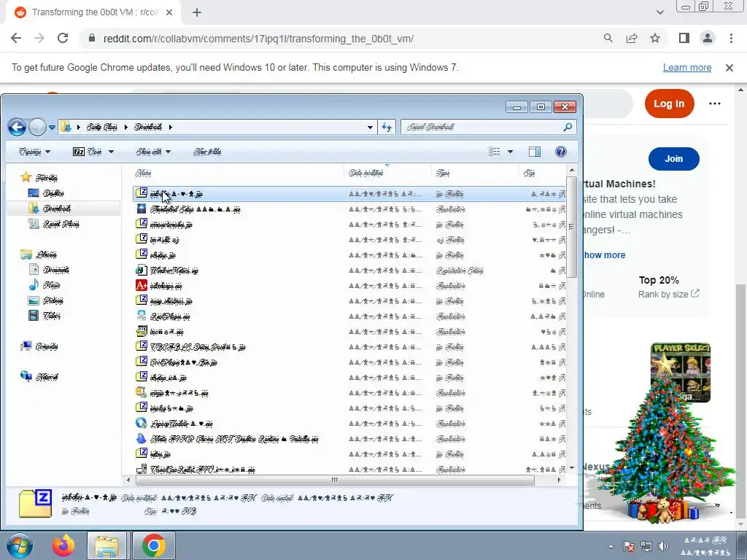
Task: Open the Windows Start menu
Action: pyautogui.click(x=20, y=545)
